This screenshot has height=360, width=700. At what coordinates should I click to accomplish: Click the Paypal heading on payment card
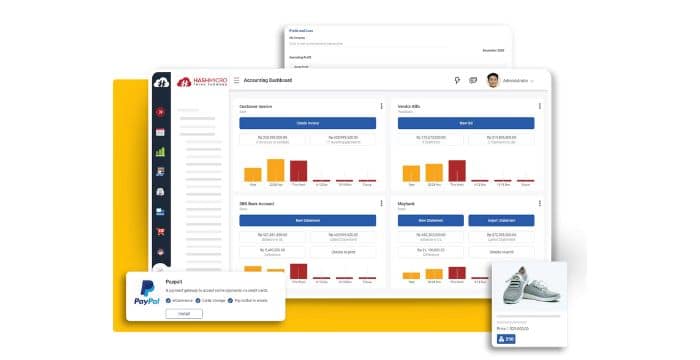[x=174, y=282]
